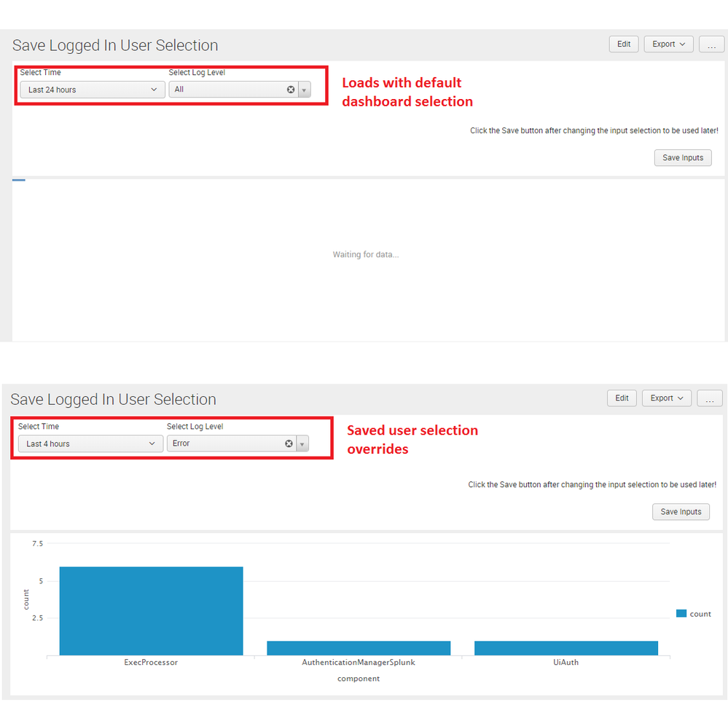Open the "Last 24 hours" time dropdown
The height and width of the screenshot is (702, 728).
[93, 90]
